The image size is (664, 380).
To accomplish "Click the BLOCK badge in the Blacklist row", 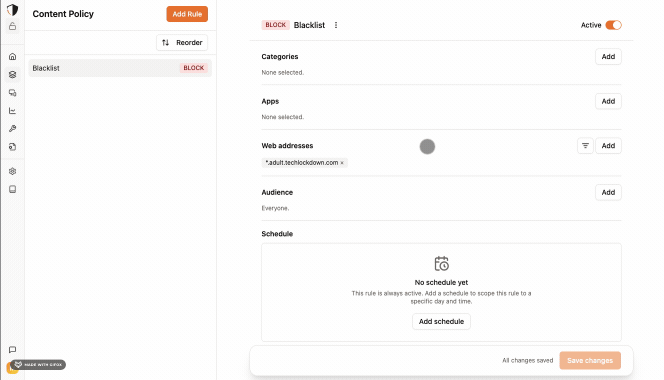I will coord(194,68).
